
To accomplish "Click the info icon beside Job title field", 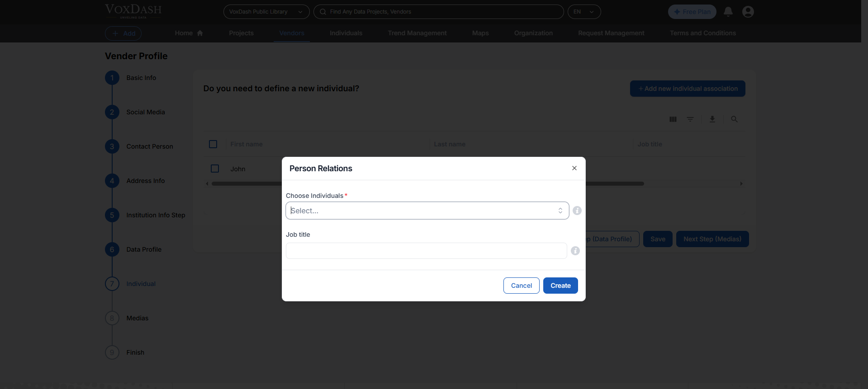I will tap(575, 251).
